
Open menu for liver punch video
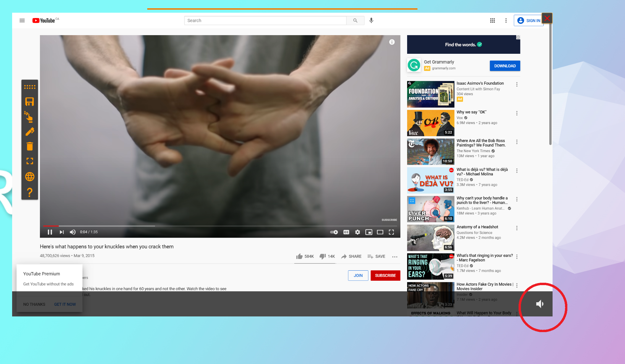pyautogui.click(x=517, y=199)
